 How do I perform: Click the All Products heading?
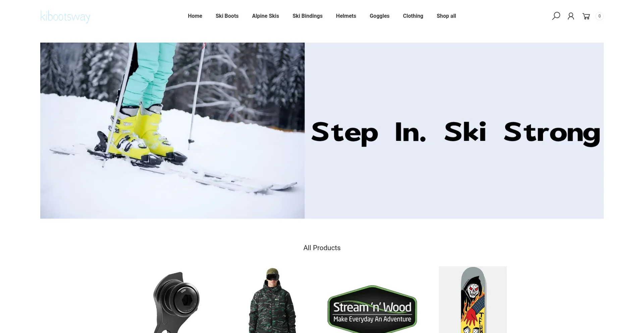click(322, 248)
